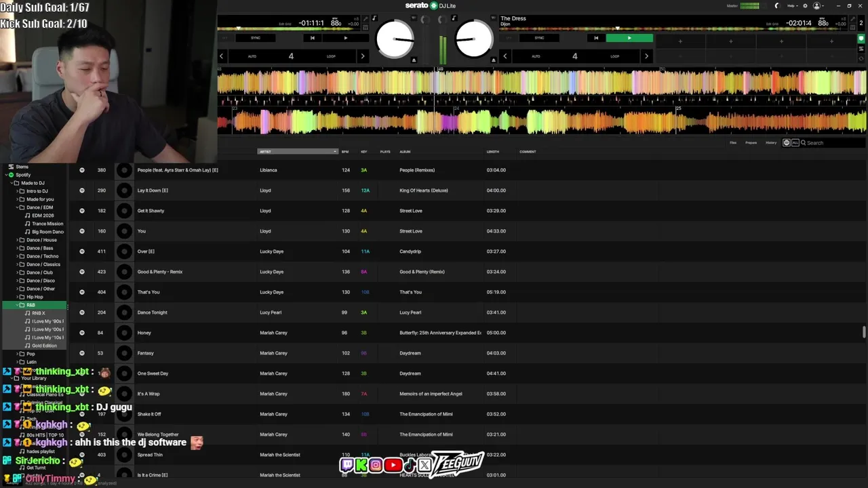Sort by the Album column
Viewport: 868px width, 488px height.
coord(405,152)
